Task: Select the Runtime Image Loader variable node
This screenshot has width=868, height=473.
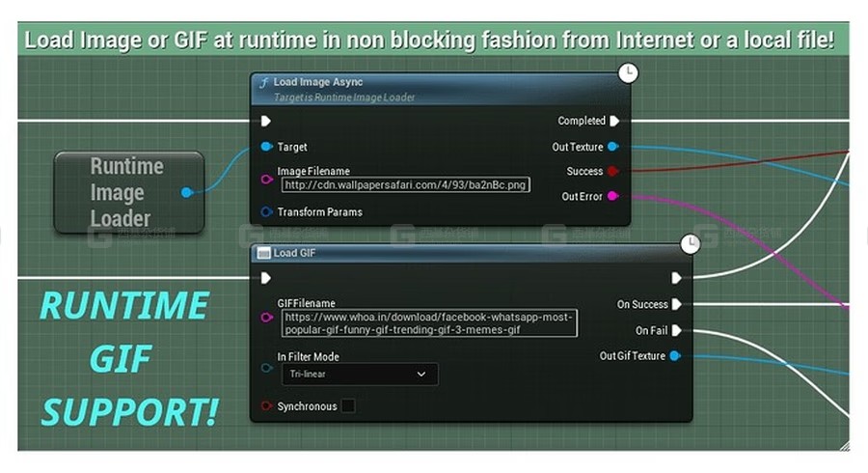Action: [127, 192]
